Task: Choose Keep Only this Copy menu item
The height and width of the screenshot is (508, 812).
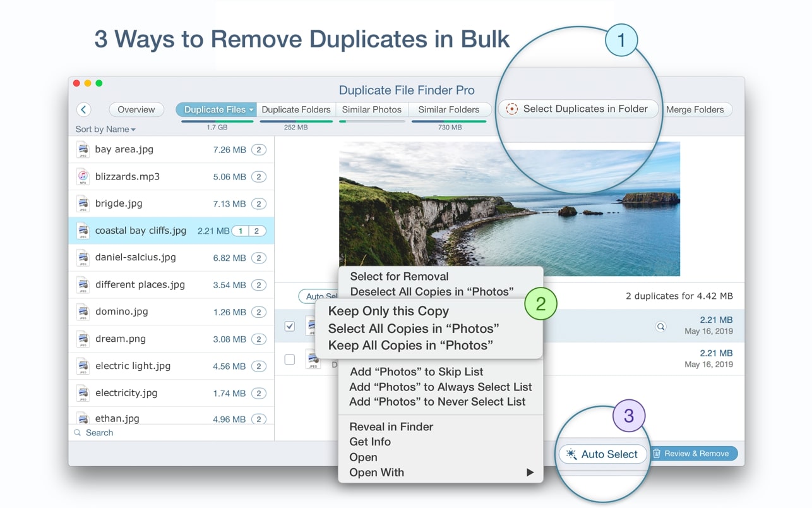Action: 388,311
